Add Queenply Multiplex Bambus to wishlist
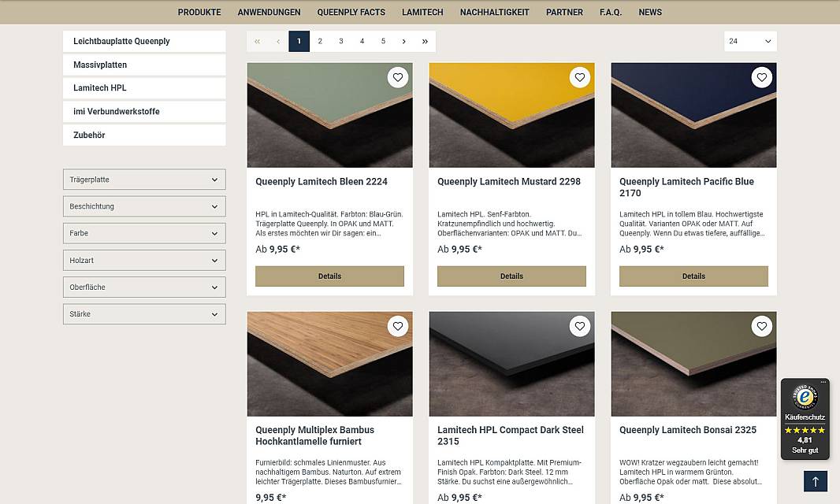Viewport: 840px width, 504px height. click(397, 326)
